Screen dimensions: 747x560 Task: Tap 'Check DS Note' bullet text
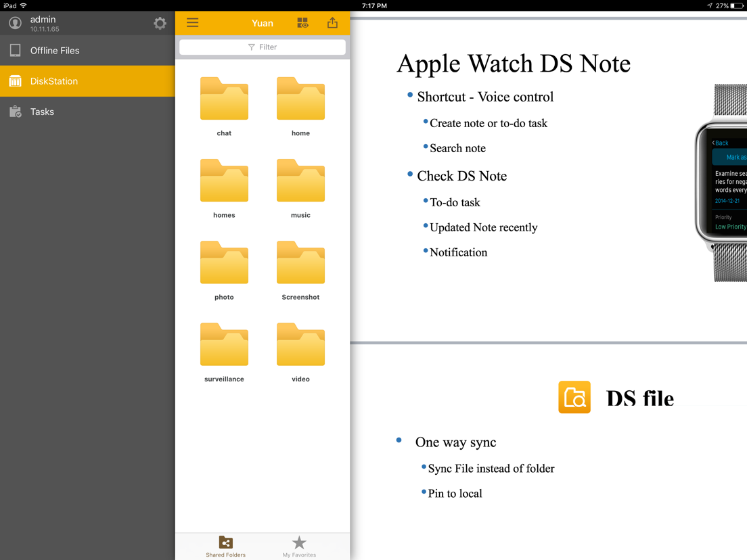coord(461,176)
